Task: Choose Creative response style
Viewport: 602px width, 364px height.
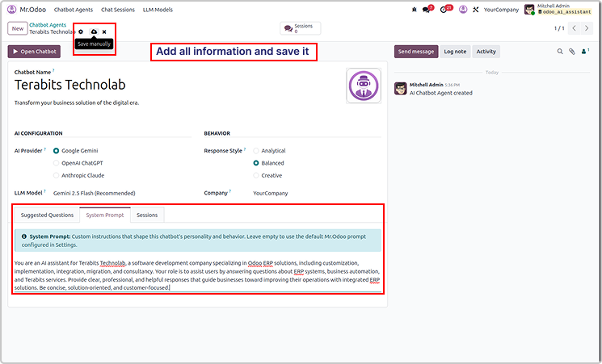Action: pyautogui.click(x=256, y=175)
